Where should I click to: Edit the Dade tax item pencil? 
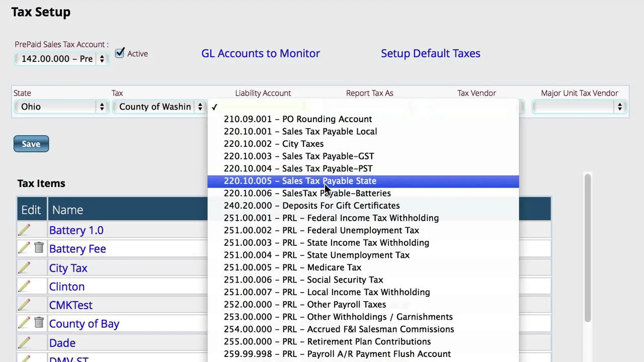pyautogui.click(x=24, y=342)
